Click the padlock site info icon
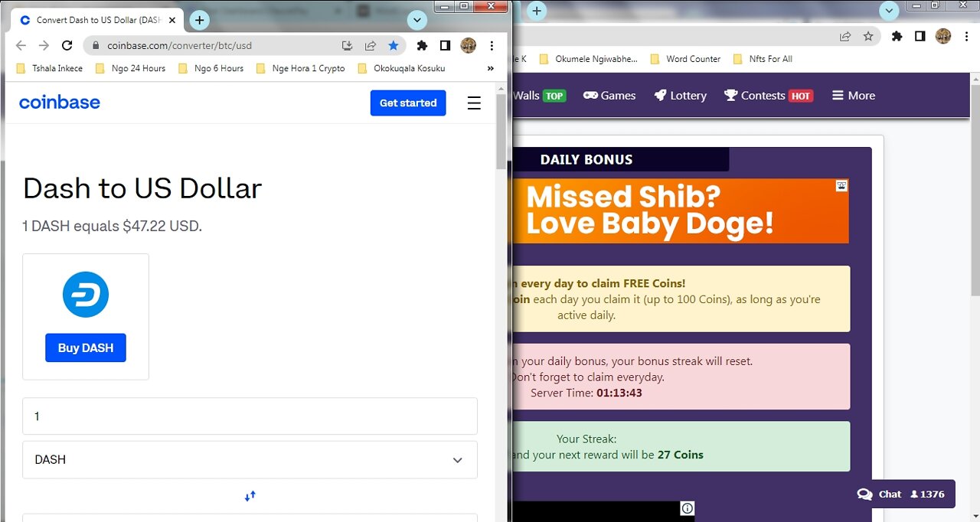 pos(96,46)
